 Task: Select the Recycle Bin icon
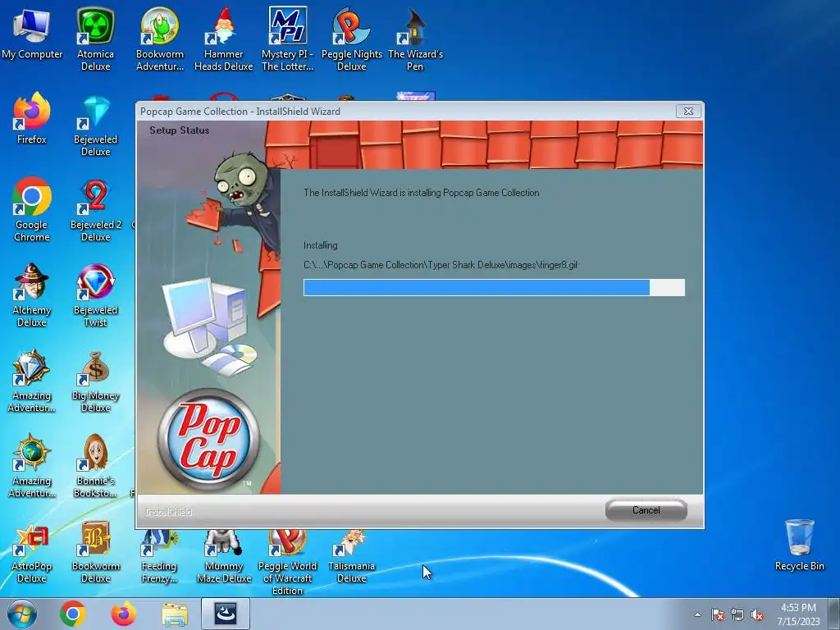point(799,545)
